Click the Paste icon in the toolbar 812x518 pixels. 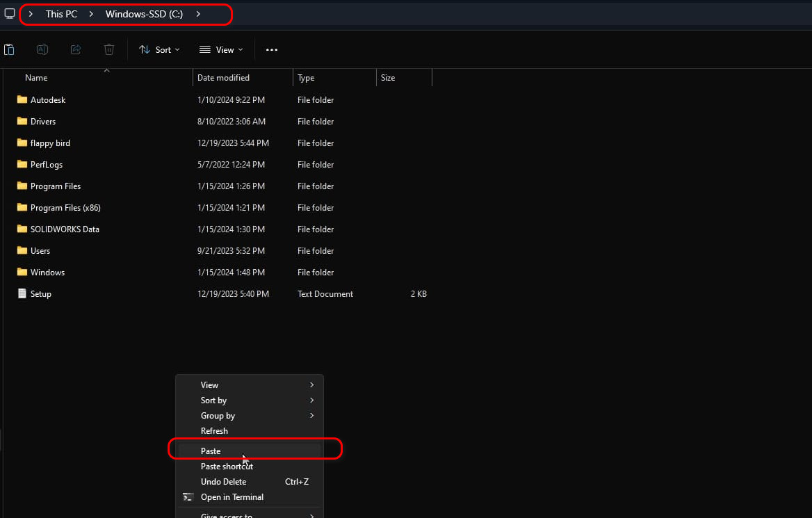click(x=9, y=50)
